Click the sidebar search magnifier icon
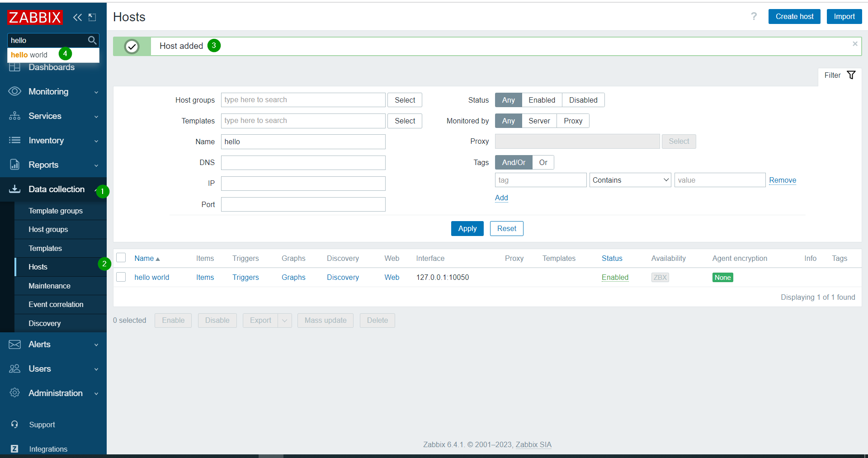This screenshot has width=868, height=458. (92, 40)
